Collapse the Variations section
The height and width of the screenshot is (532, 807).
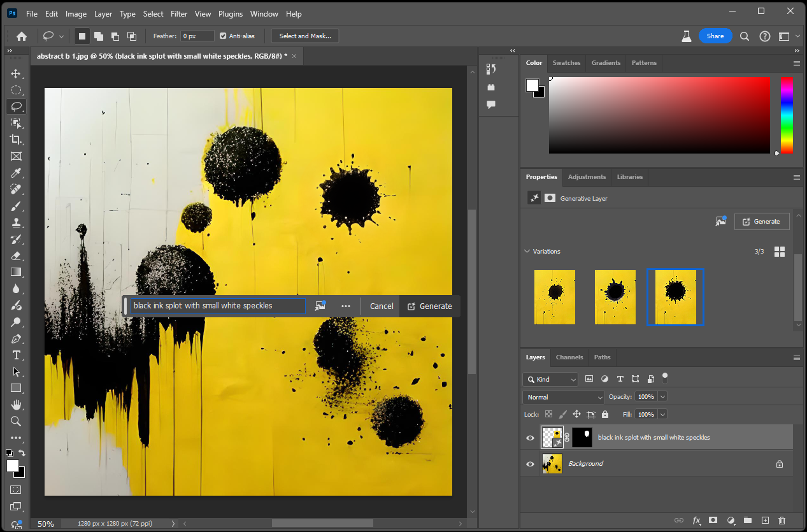(527, 252)
